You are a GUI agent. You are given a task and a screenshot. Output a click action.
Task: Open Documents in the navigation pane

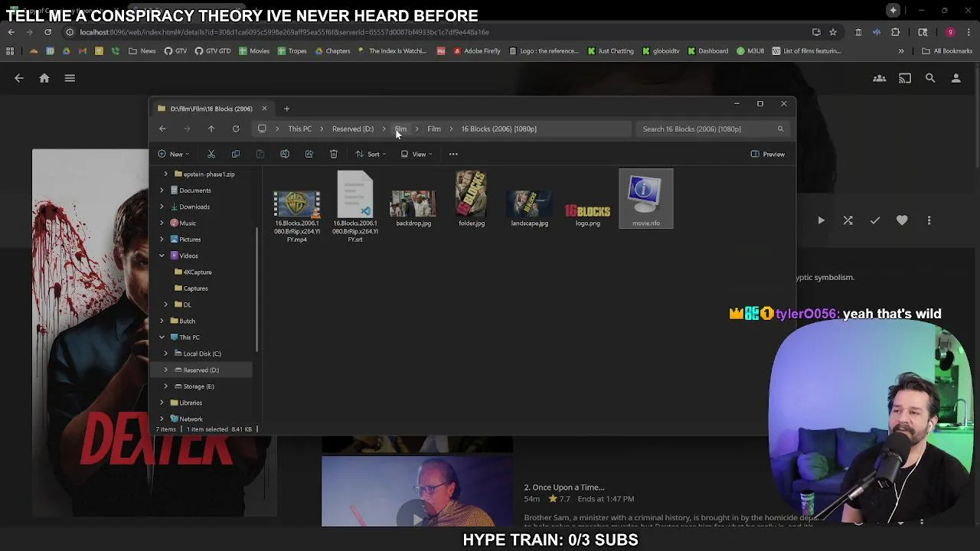194,191
